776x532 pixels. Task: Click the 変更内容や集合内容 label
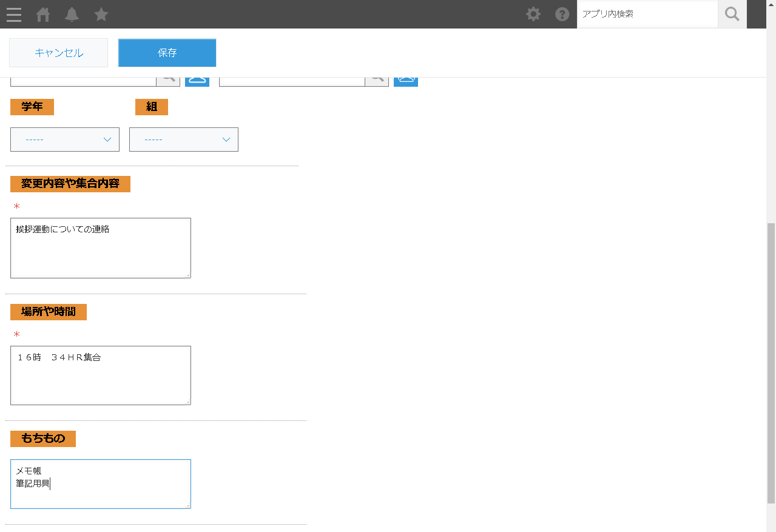(70, 184)
